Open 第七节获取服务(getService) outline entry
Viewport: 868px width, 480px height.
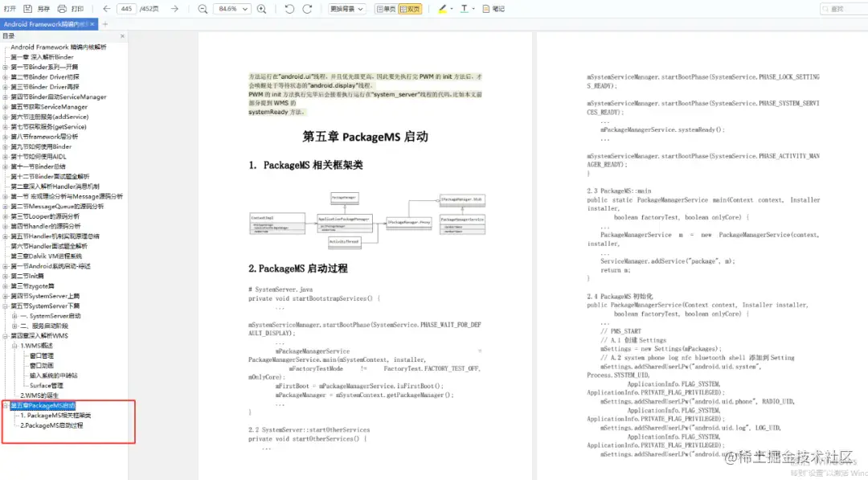(x=48, y=127)
